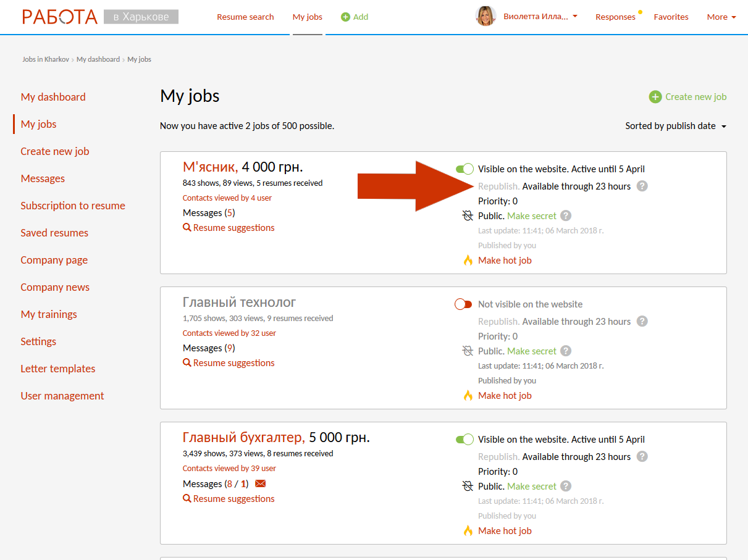Screen dimensions: 748x560
Task: Click the fire icon for Главный технолог job
Action: click(x=468, y=395)
